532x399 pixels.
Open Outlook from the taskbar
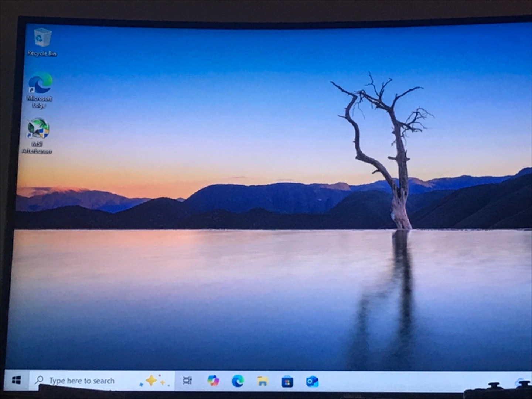[x=312, y=381]
